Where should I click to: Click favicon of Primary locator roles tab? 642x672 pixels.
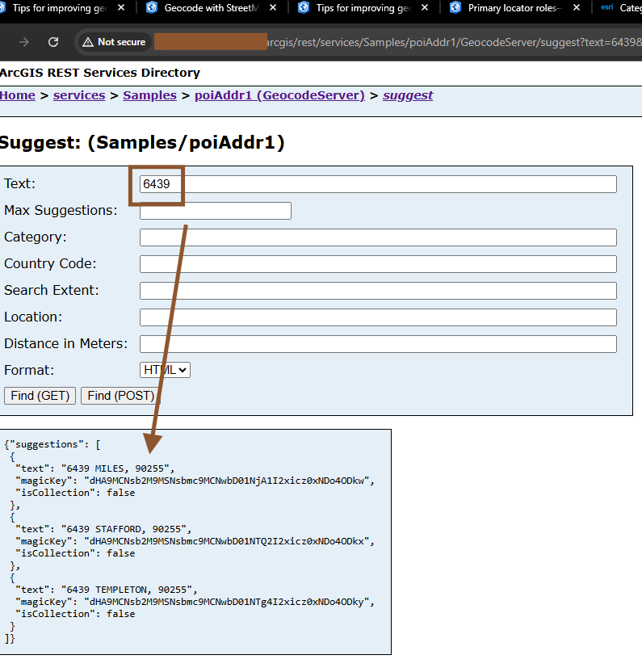[455, 8]
